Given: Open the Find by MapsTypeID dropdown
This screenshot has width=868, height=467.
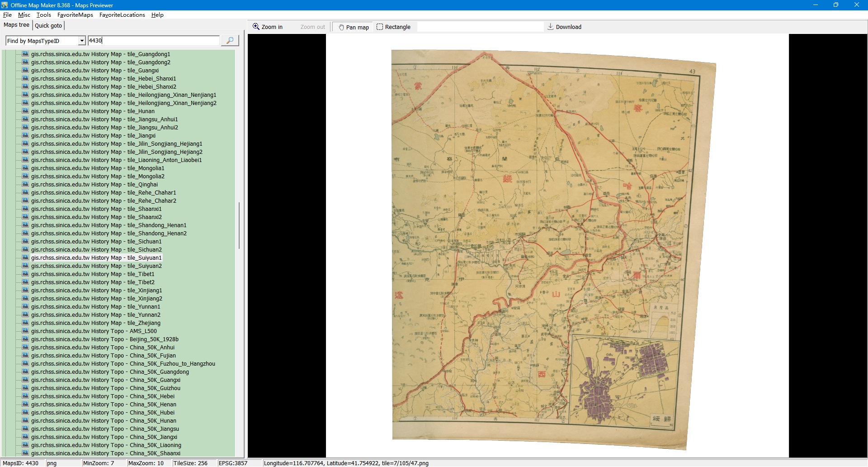Looking at the screenshot, I should click(x=81, y=41).
